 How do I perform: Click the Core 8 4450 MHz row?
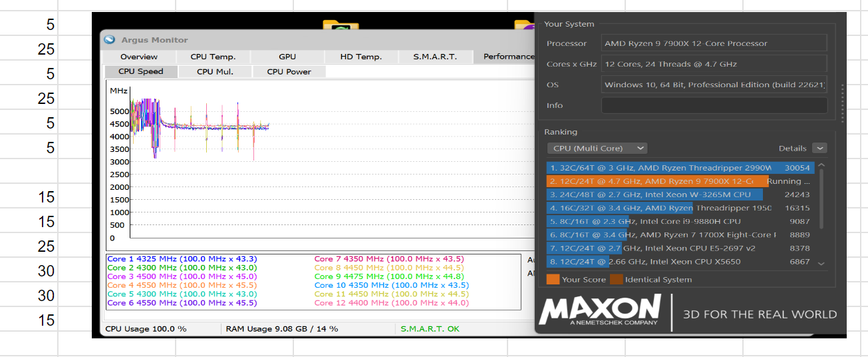(x=389, y=267)
